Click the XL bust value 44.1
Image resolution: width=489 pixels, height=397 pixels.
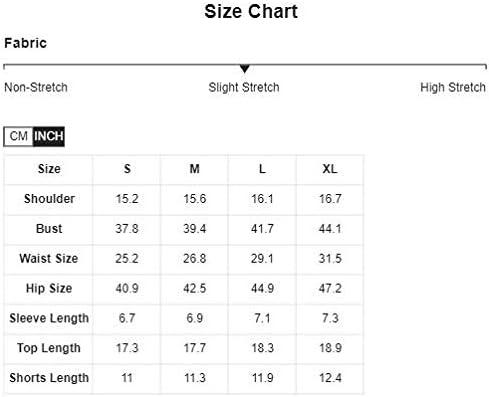pyautogui.click(x=330, y=229)
